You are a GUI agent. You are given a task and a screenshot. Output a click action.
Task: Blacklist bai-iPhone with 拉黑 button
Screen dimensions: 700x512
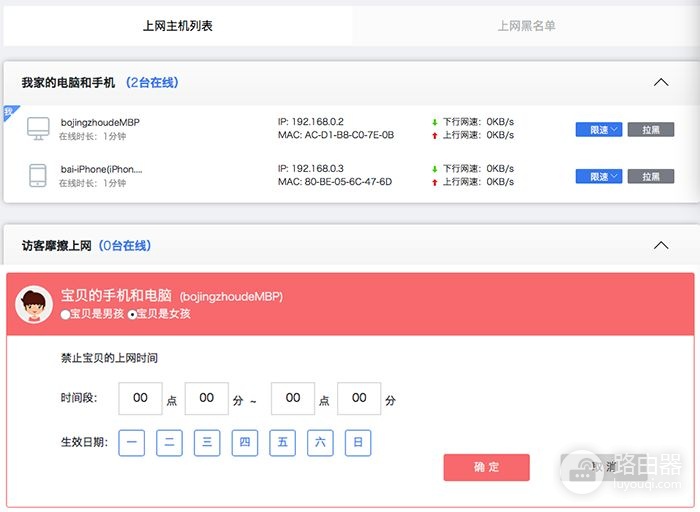(x=651, y=176)
